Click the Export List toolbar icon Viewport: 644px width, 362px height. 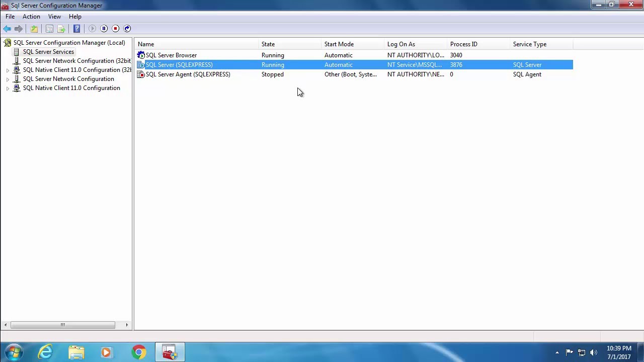61,29
